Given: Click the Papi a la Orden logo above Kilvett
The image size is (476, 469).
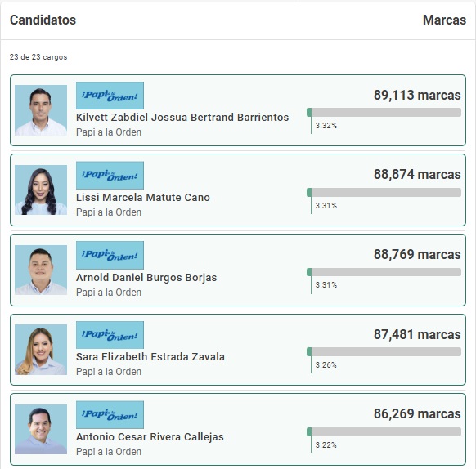Looking at the screenshot, I should click(x=110, y=96).
